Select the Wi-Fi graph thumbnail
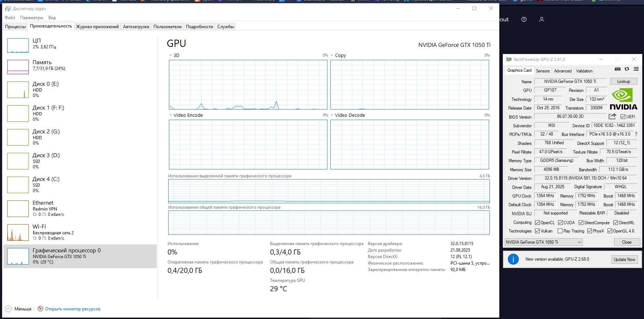 (18, 232)
